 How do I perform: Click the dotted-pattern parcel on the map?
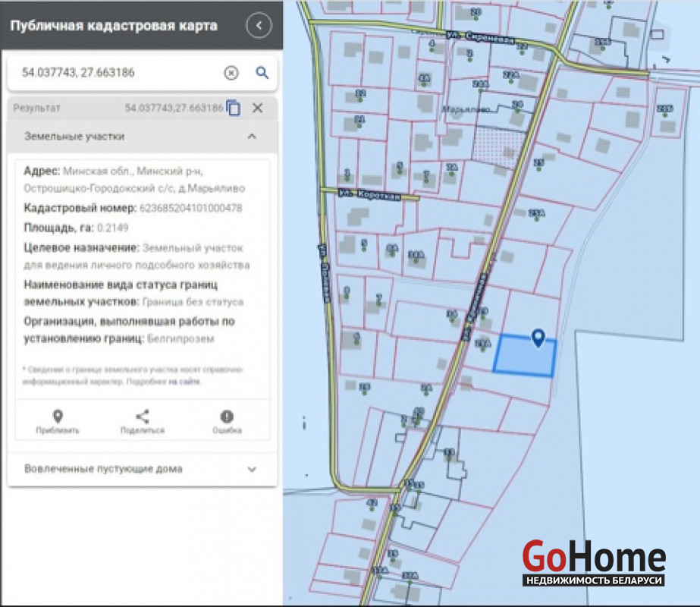(499, 143)
